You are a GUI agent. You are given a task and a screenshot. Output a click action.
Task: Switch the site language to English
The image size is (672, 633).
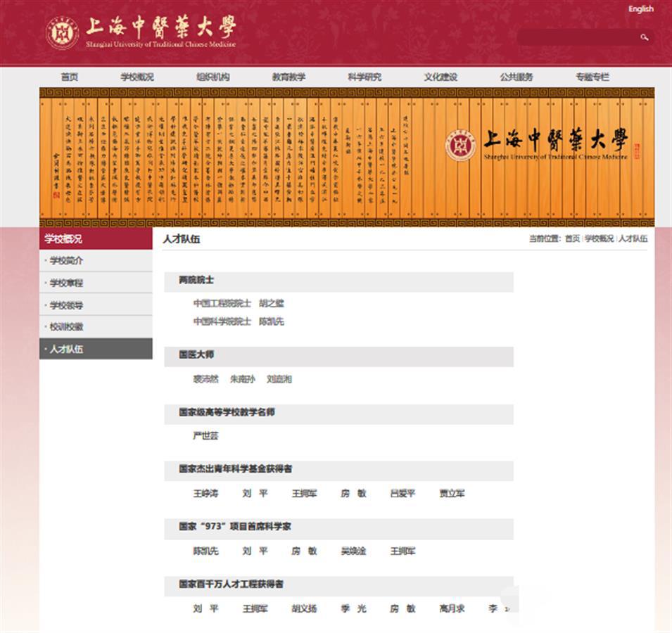pos(640,9)
